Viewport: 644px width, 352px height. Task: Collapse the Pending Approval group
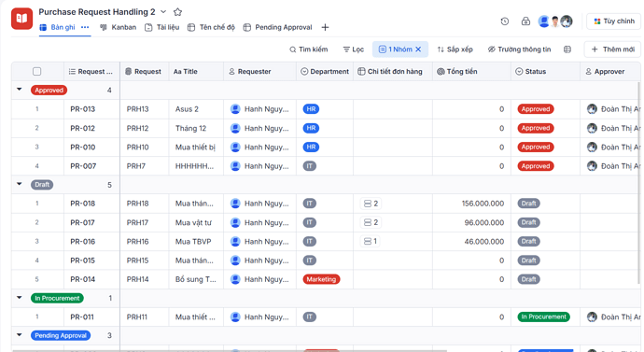coord(20,335)
